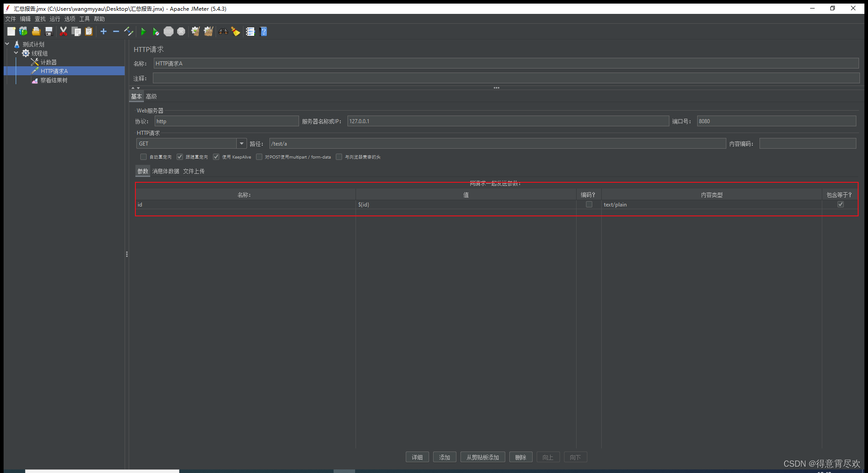The width and height of the screenshot is (868, 473).
Task: Toggle multipart / form-data checkbox for POST
Action: [x=259, y=157]
